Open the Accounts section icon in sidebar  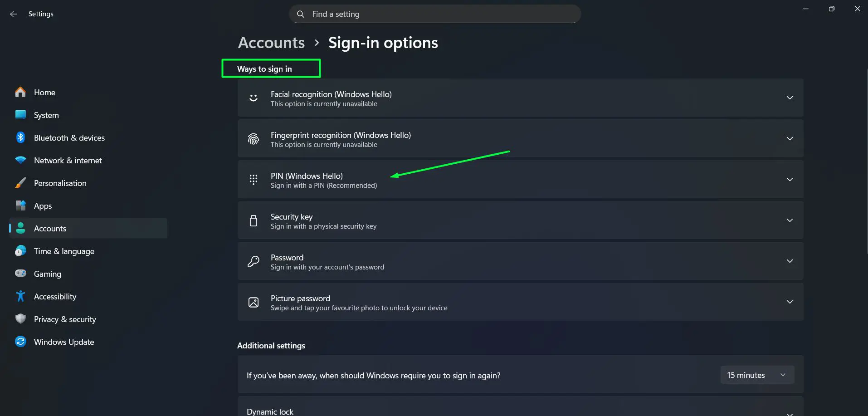point(20,228)
